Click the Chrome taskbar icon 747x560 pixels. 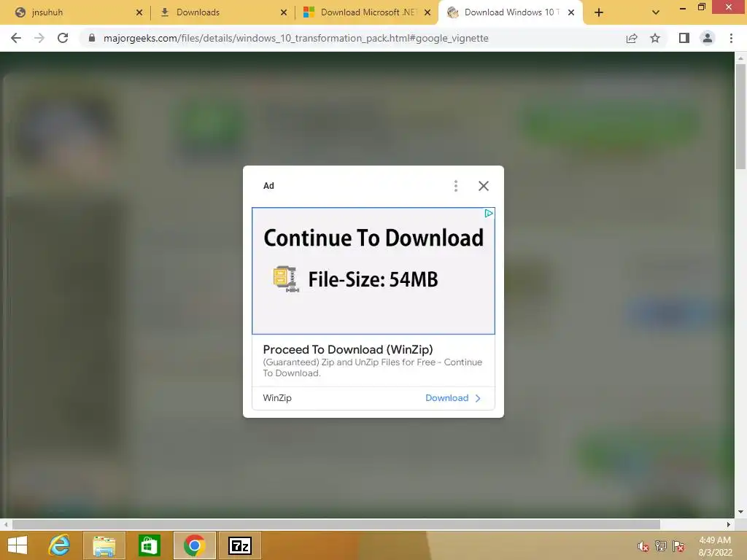194,545
